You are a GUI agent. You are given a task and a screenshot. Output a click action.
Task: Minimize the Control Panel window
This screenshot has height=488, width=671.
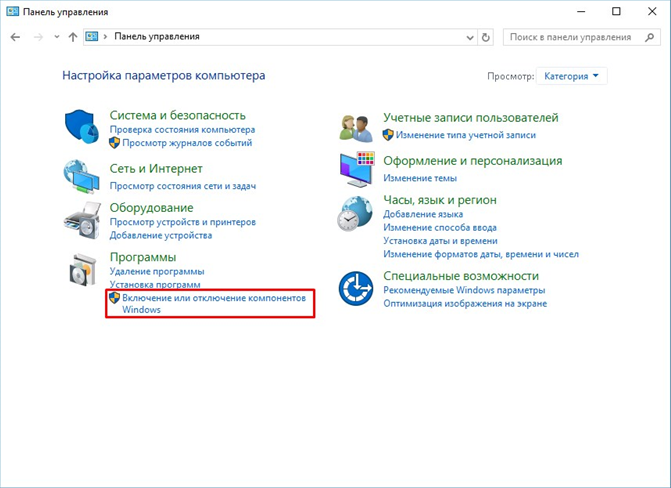(x=581, y=12)
